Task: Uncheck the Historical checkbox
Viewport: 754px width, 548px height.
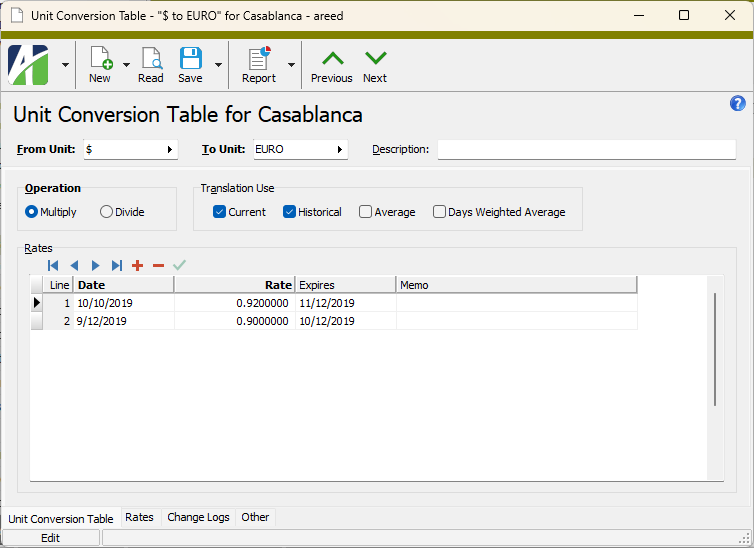Action: (x=290, y=212)
